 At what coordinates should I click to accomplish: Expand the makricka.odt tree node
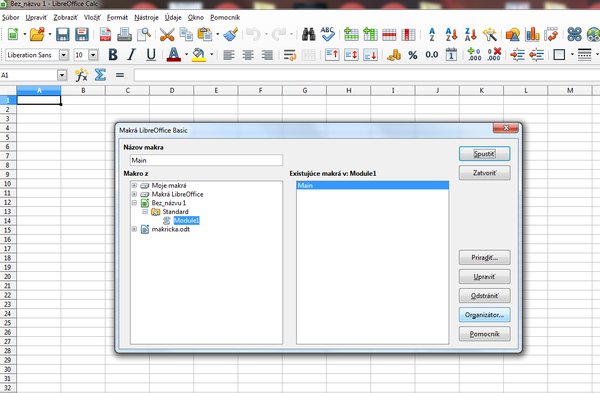coord(134,229)
